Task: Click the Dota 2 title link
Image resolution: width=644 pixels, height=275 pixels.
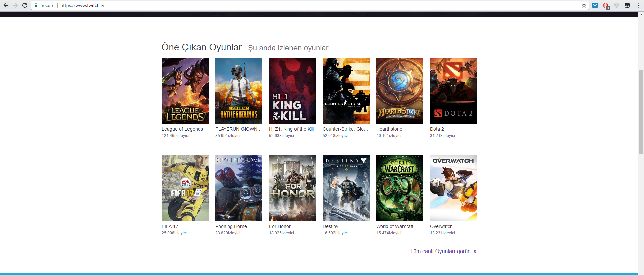Action: pyautogui.click(x=437, y=129)
